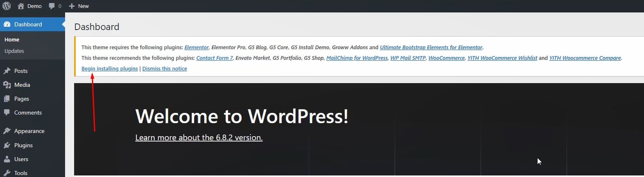Open the Contact Form 7 link

click(x=214, y=58)
